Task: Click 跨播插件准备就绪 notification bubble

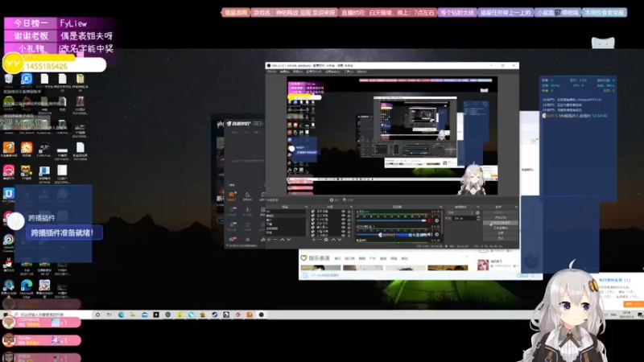Action: click(63, 232)
